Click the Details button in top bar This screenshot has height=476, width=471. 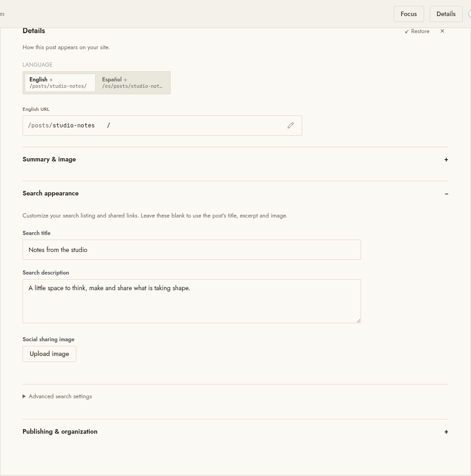tap(446, 14)
